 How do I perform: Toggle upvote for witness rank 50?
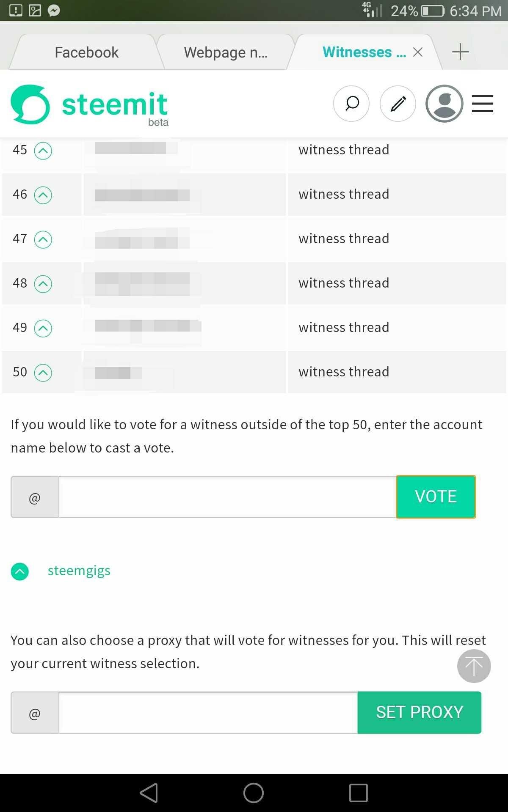point(43,373)
